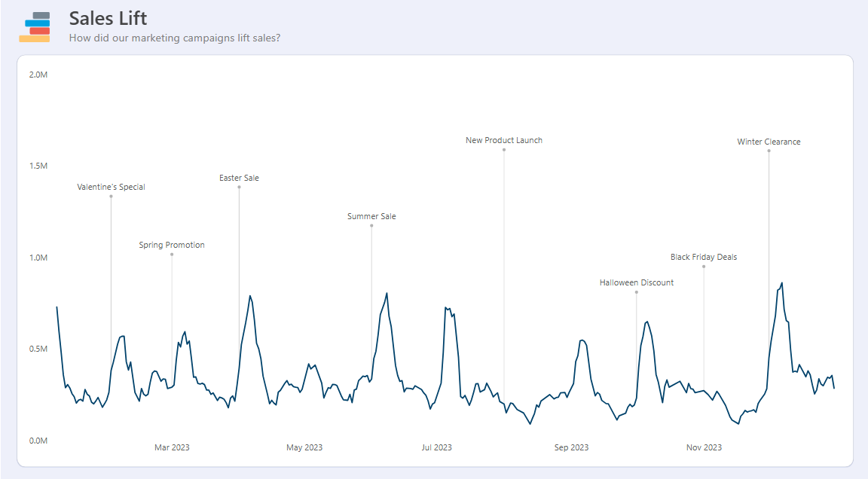Click the marker dot under New Product Launch
Image resolution: width=868 pixels, height=479 pixels.
click(x=504, y=149)
